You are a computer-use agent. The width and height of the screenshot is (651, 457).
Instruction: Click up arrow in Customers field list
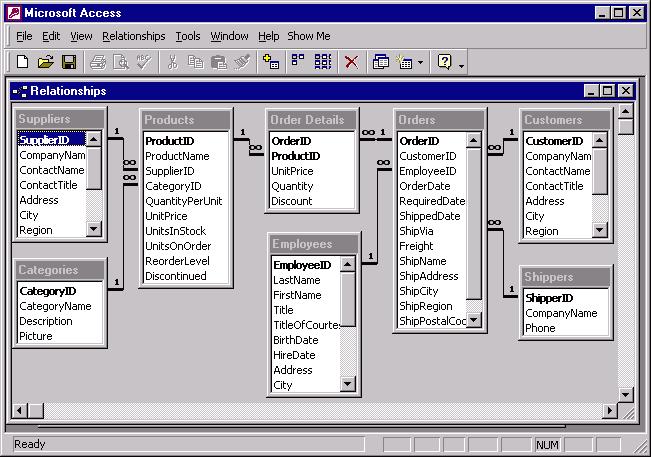(600, 140)
